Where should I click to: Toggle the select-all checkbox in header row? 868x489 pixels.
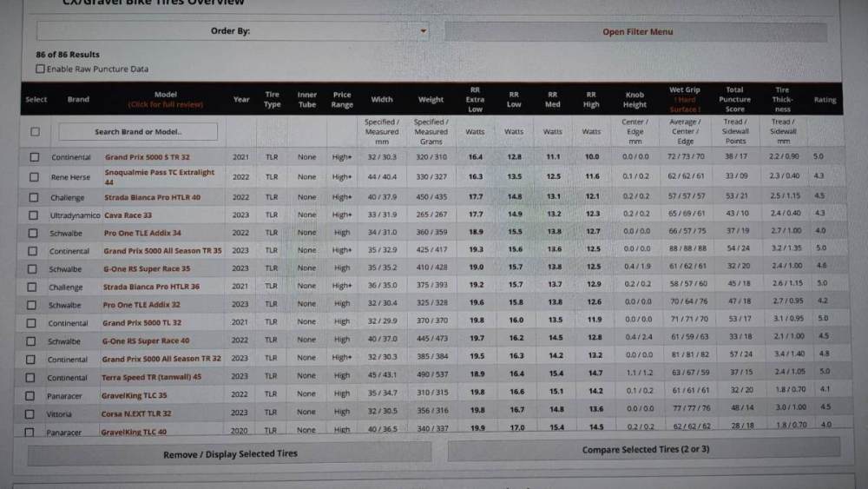click(x=35, y=132)
